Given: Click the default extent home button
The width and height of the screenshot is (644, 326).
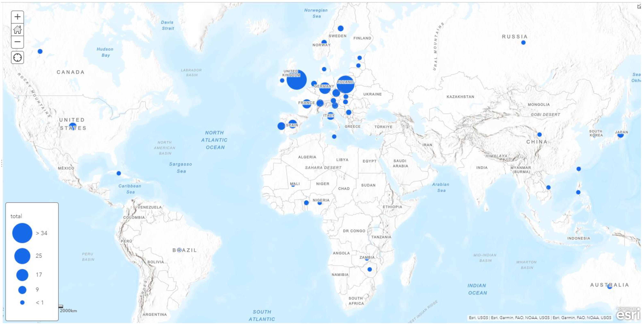Looking at the screenshot, I should [x=17, y=30].
